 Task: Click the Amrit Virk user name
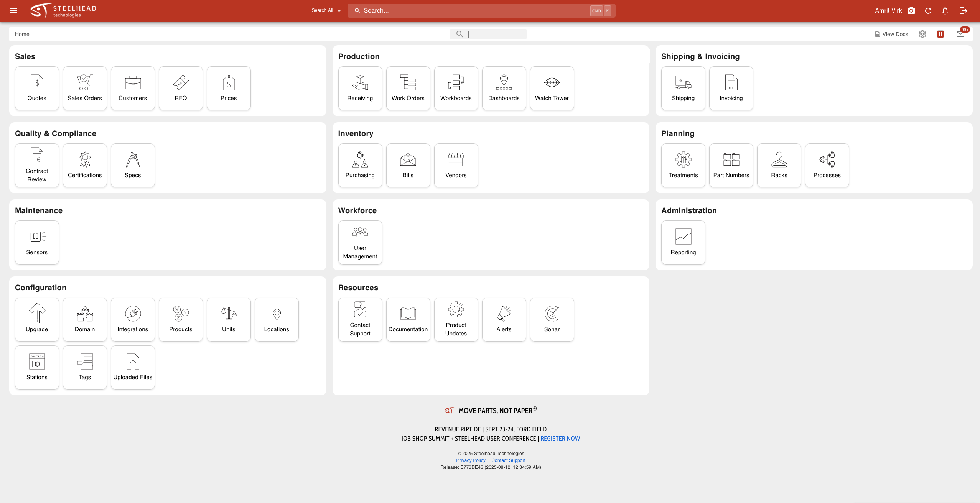coord(888,11)
